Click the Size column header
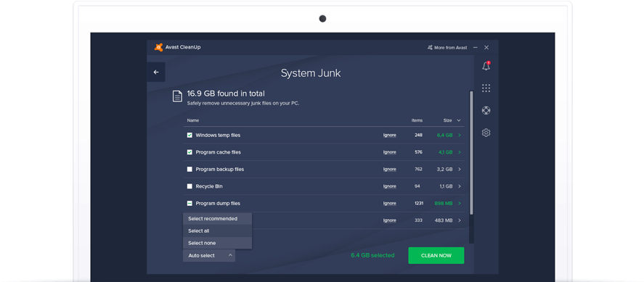 448,120
